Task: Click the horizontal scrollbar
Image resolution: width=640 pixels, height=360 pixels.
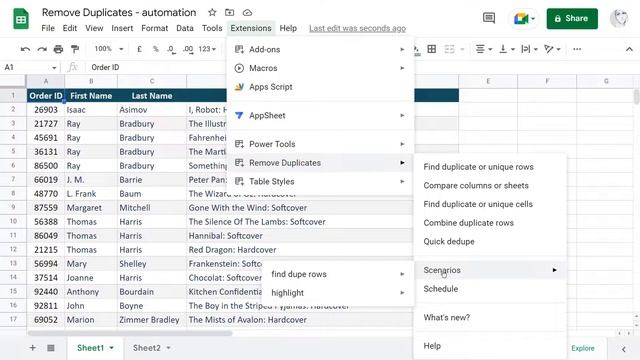Action: [x=130, y=333]
